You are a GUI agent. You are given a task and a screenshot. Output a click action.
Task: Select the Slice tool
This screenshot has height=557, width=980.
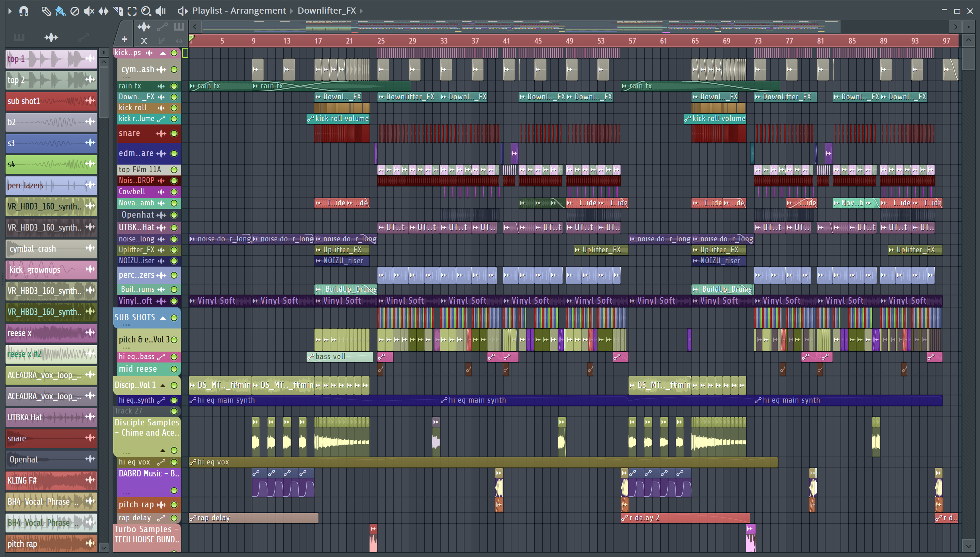click(x=118, y=11)
